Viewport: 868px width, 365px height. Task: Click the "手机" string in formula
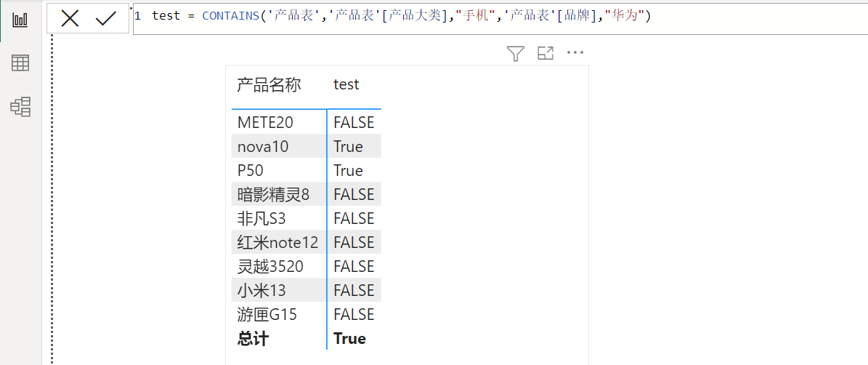pyautogui.click(x=476, y=16)
